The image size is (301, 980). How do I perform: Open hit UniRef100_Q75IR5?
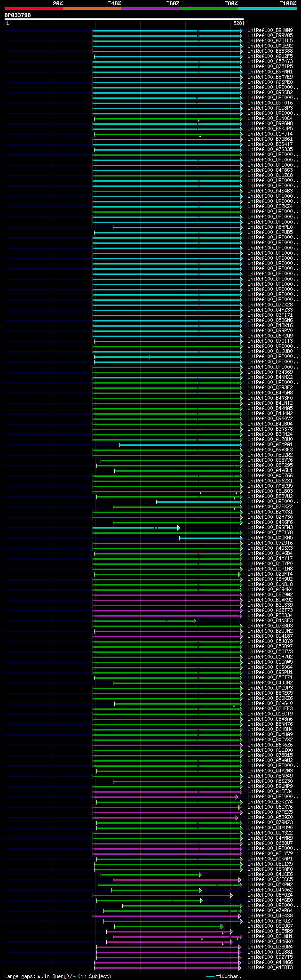coord(270,66)
